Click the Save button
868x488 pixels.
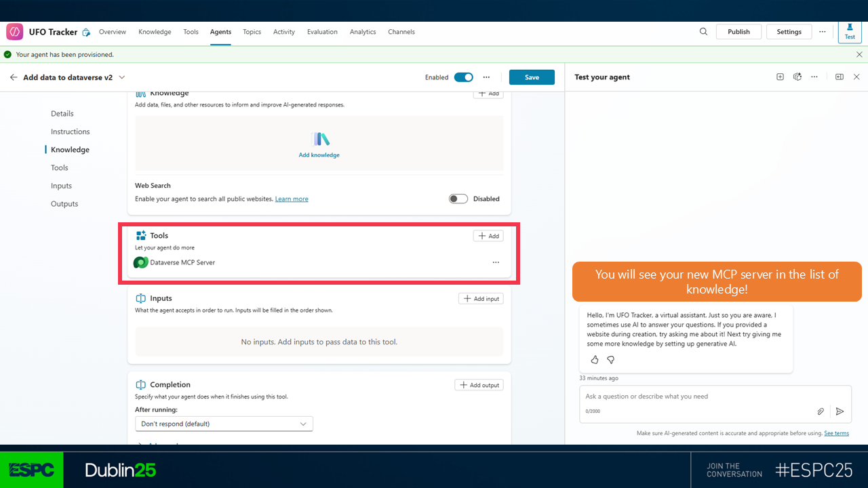[532, 77]
